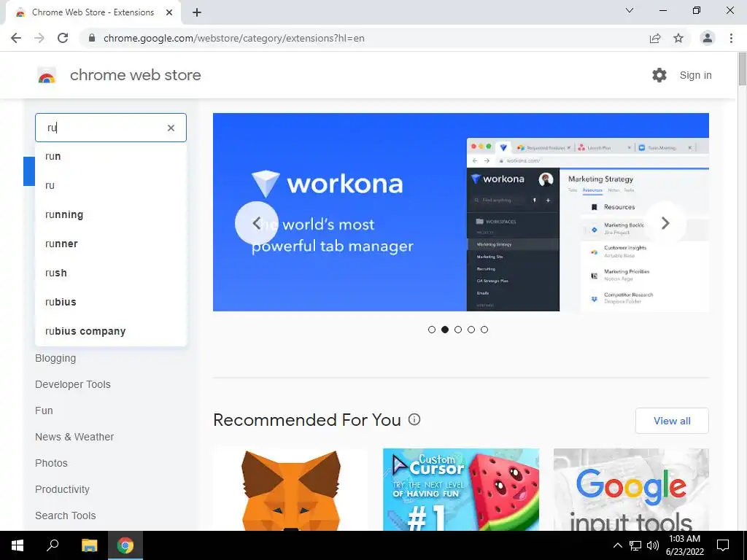Click Chrome icon in taskbar
747x560 pixels.
125,545
